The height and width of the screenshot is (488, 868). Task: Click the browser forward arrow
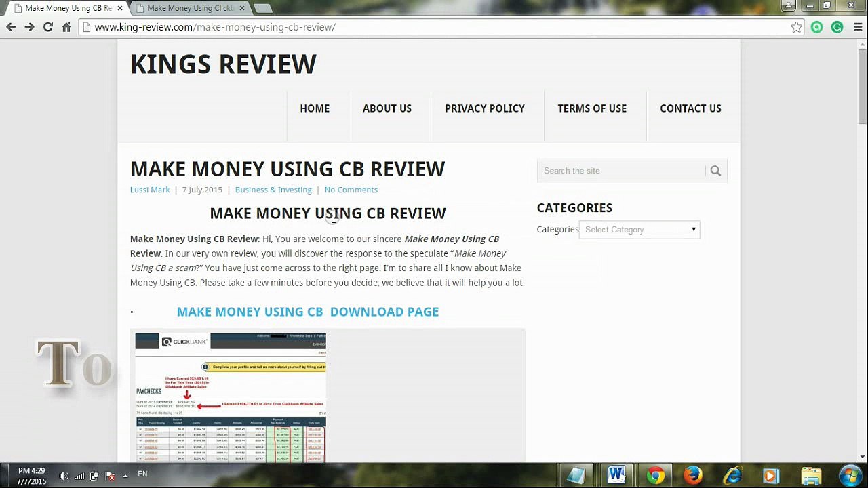click(x=29, y=27)
